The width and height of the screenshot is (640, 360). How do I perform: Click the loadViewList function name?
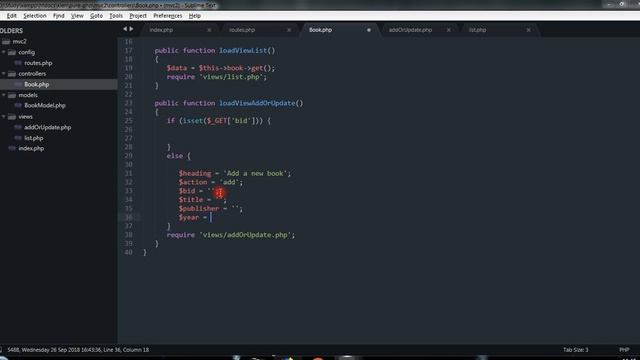click(243, 51)
